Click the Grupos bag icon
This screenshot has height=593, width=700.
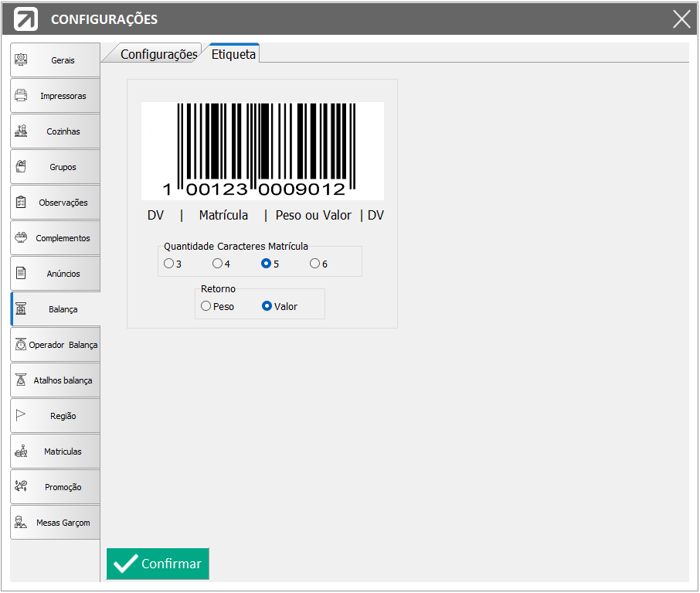pyautogui.click(x=21, y=166)
